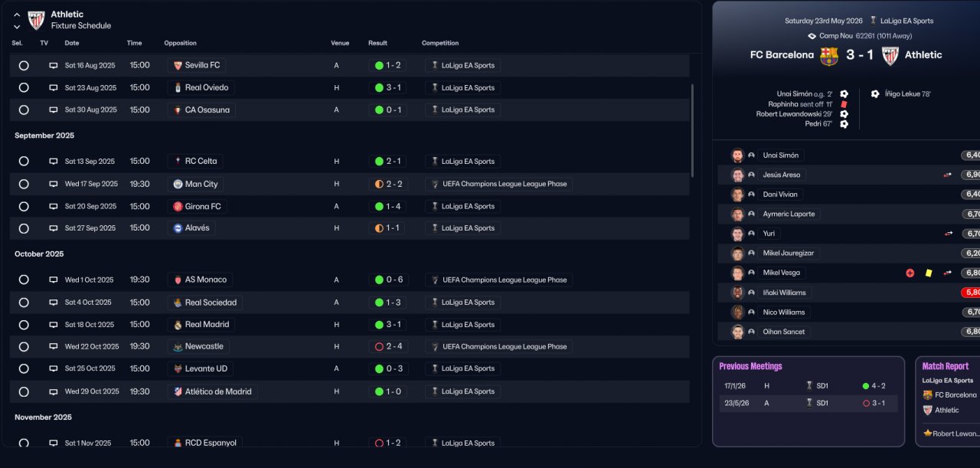This screenshot has width=980, height=468.
Task: Click Iñaki Williams' red 5.80 rating
Action: pos(971,293)
